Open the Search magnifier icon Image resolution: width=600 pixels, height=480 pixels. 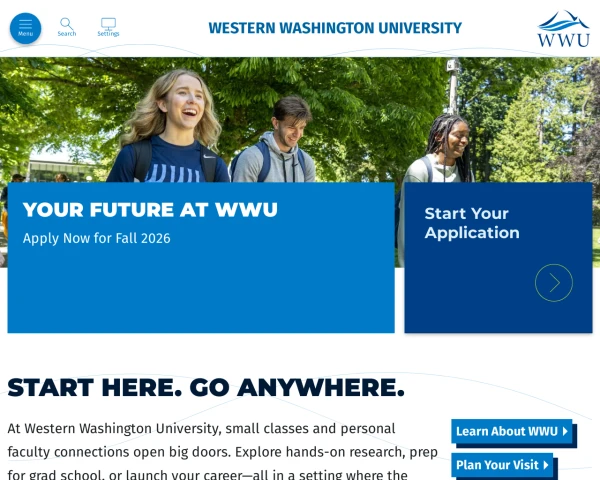point(67,24)
